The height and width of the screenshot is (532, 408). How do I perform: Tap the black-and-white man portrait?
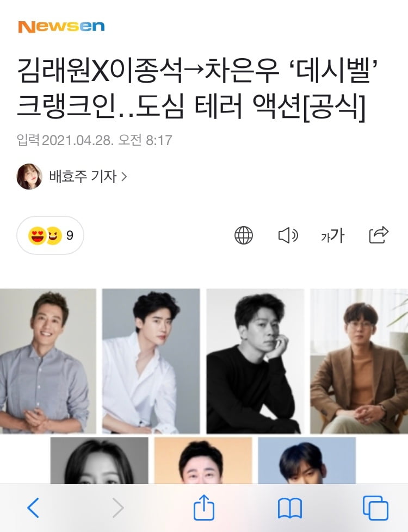pos(255,361)
